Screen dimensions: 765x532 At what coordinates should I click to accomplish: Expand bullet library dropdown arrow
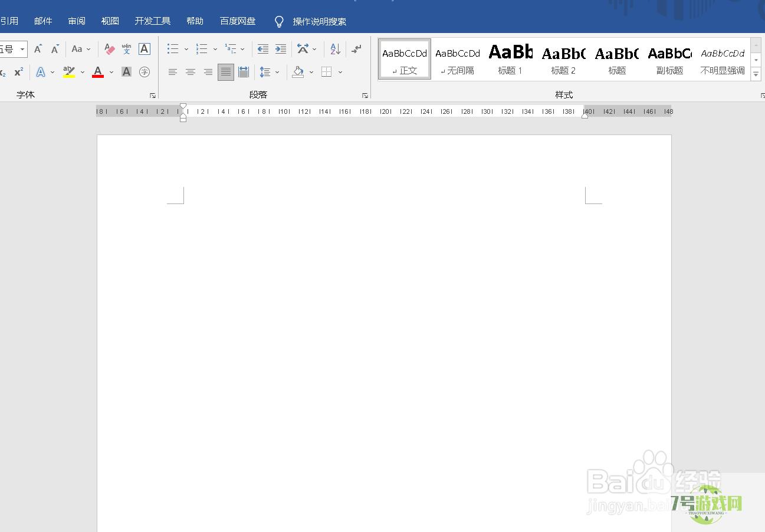[186, 49]
